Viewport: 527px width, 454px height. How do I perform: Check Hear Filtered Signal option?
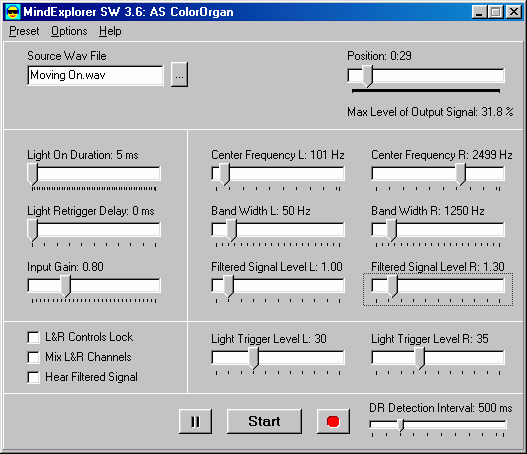coord(33,377)
